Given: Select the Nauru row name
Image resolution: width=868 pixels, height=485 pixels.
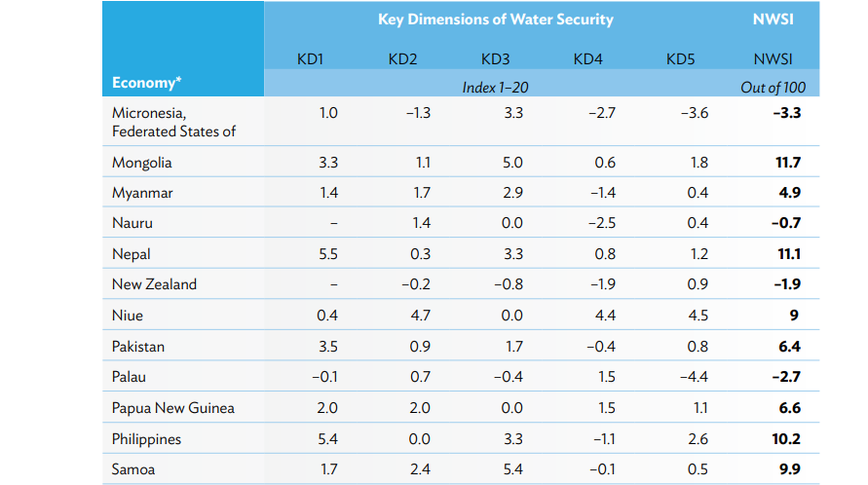Looking at the screenshot, I should tap(132, 223).
